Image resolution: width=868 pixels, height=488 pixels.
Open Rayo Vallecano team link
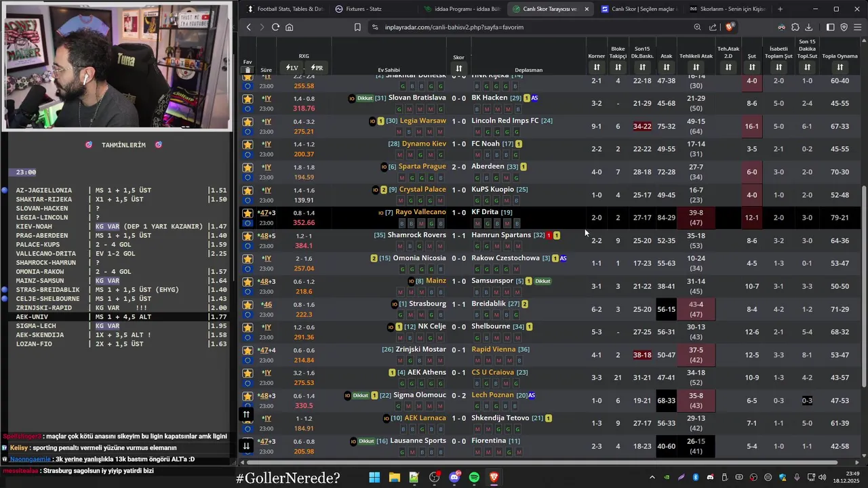coord(420,212)
